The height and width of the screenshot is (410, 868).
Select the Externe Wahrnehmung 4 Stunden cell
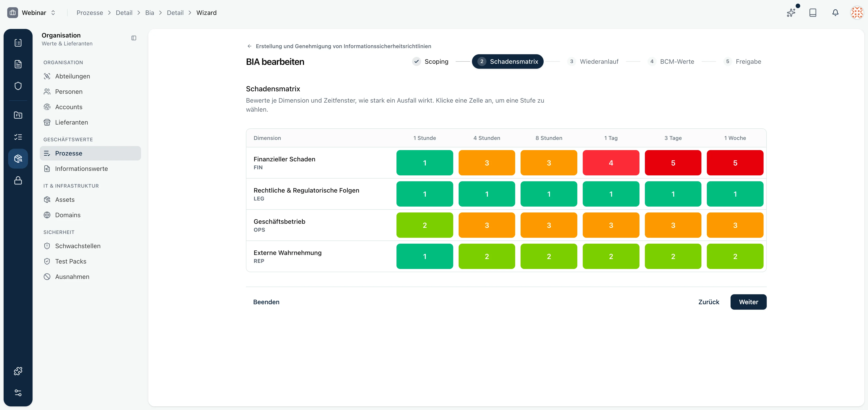487,256
